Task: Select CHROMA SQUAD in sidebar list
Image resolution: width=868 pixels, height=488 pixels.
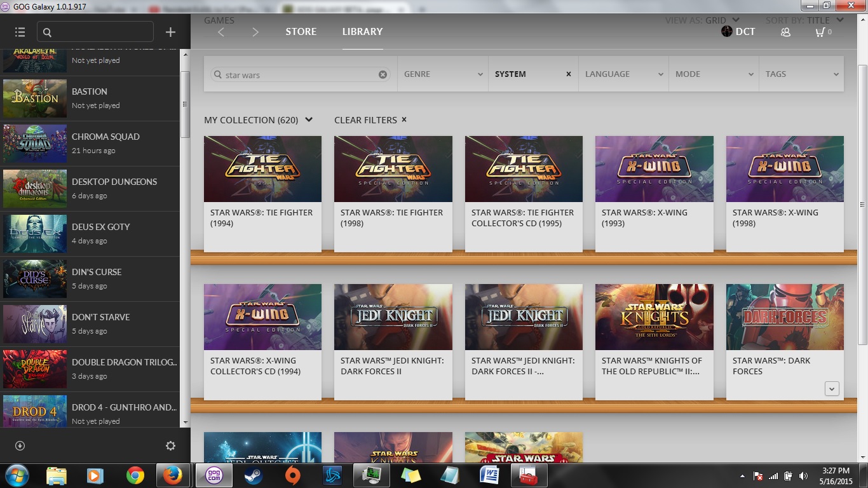Action: [x=90, y=144]
